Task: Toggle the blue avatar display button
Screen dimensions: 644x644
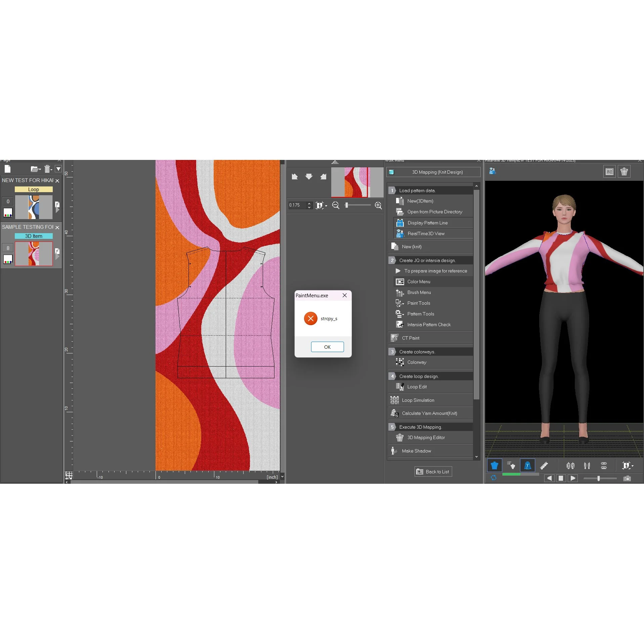Action: 527,465
